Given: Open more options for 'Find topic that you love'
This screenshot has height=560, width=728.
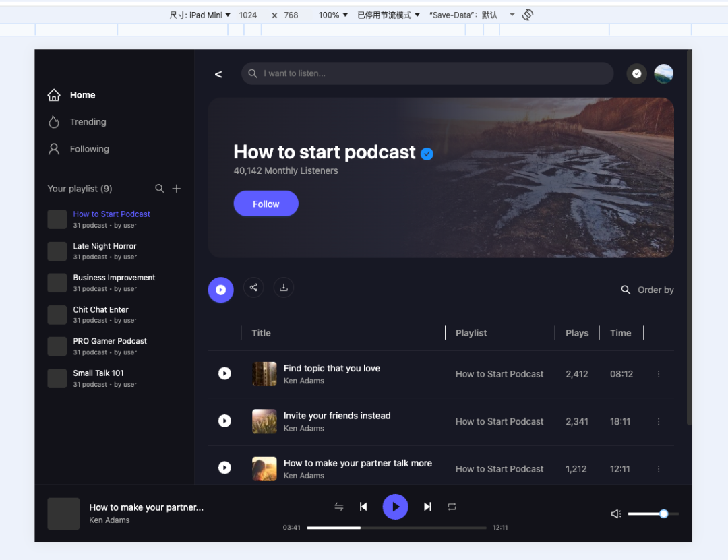Looking at the screenshot, I should point(659,374).
